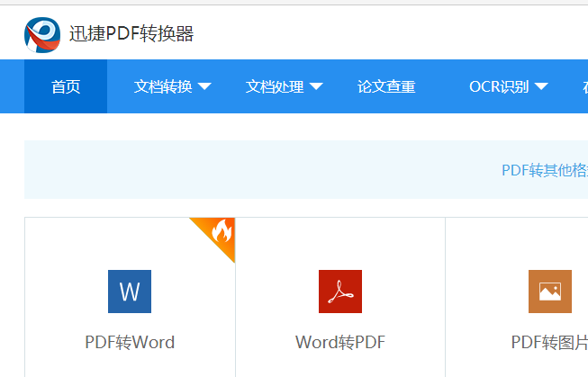Click the orange picture icon for PDF转图片

[550, 292]
